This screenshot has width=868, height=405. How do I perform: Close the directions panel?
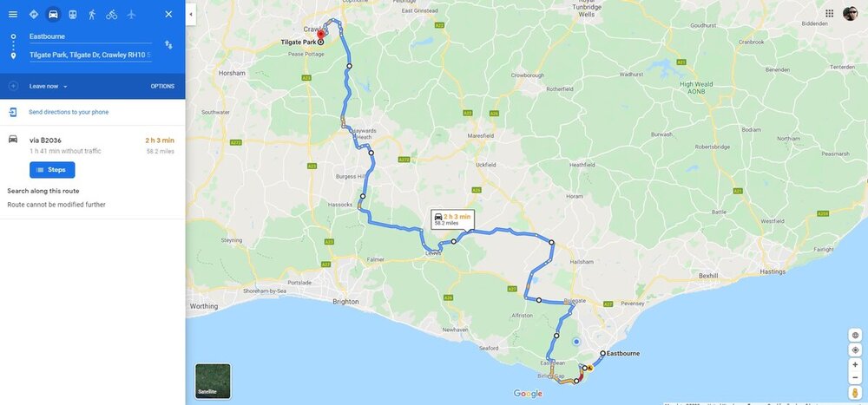[168, 15]
